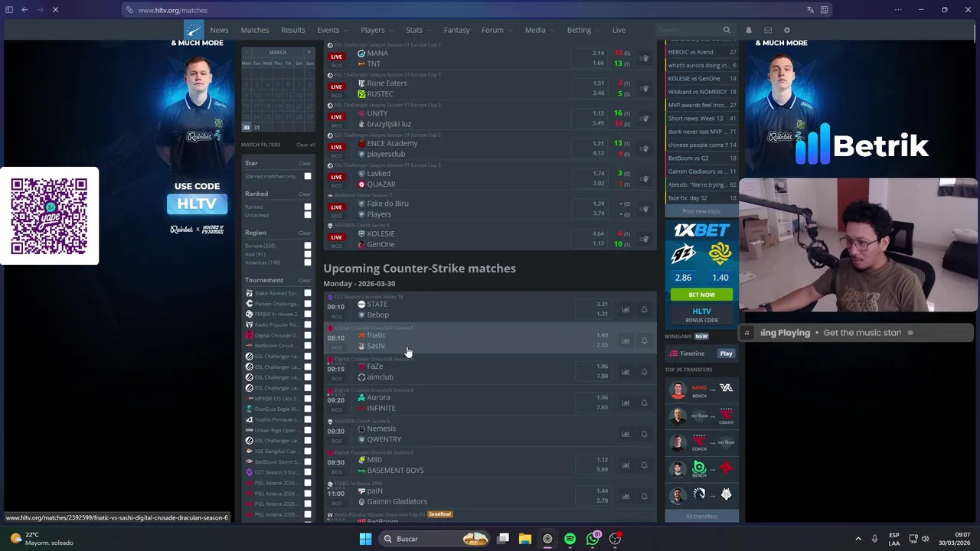Open stats chart for Aurora vs INFINITE
Screen dimensions: 980x551
pos(626,403)
